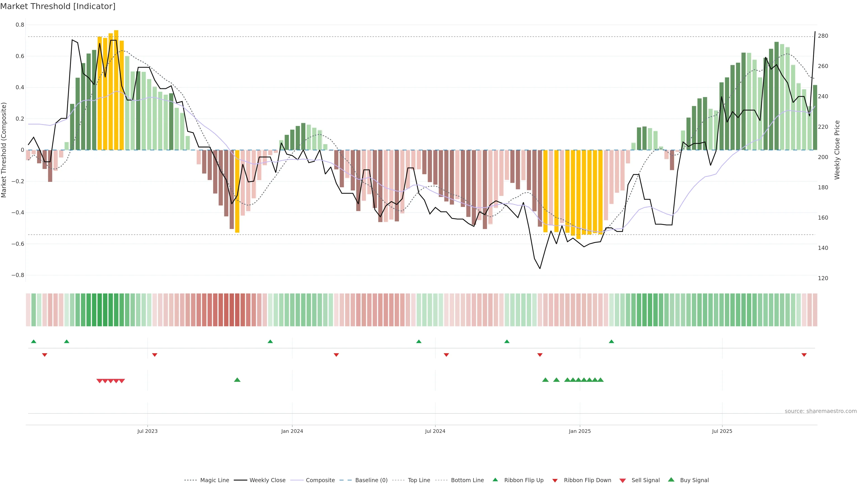Click the isolated buy signal marker before Jan 2024
Image resolution: width=868 pixels, height=488 pixels.
(x=237, y=380)
